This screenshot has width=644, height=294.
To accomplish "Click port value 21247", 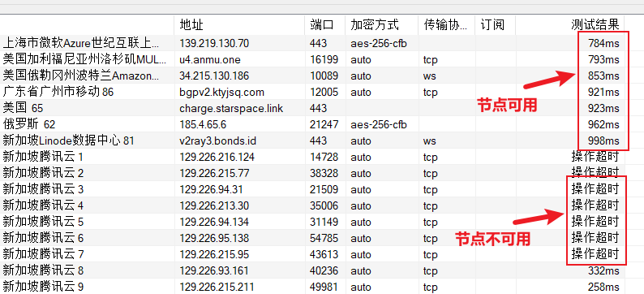I will pyautogui.click(x=324, y=124).
